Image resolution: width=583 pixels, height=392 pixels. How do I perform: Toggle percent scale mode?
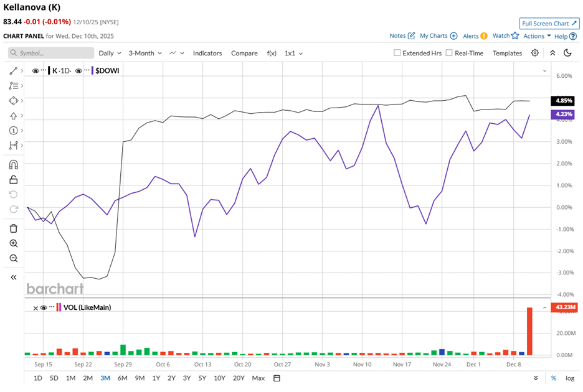click(554, 378)
